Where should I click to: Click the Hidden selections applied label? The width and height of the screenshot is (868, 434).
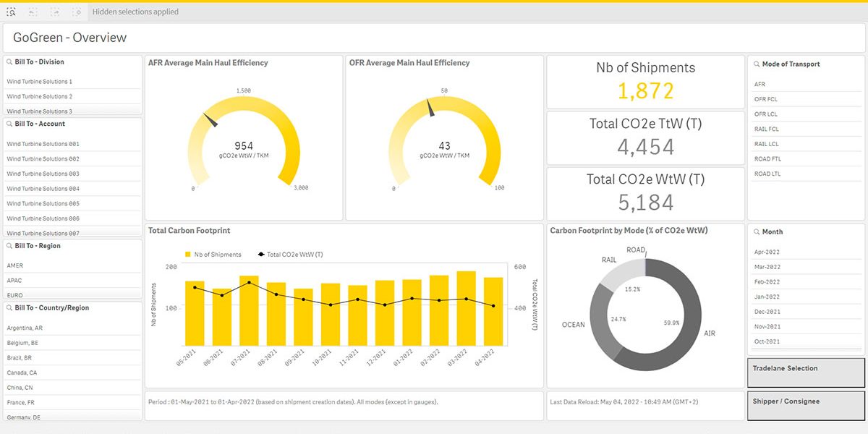pyautogui.click(x=135, y=12)
